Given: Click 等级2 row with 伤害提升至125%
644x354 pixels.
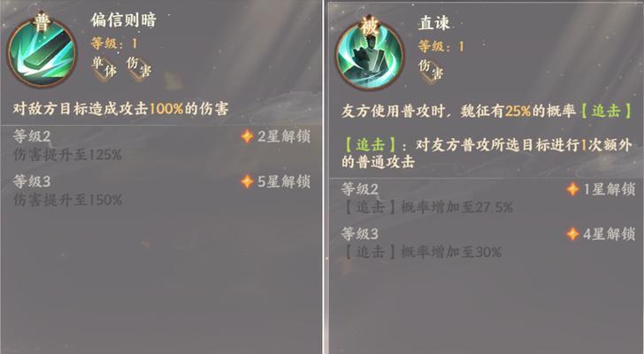Looking at the screenshot, I should [161, 145].
